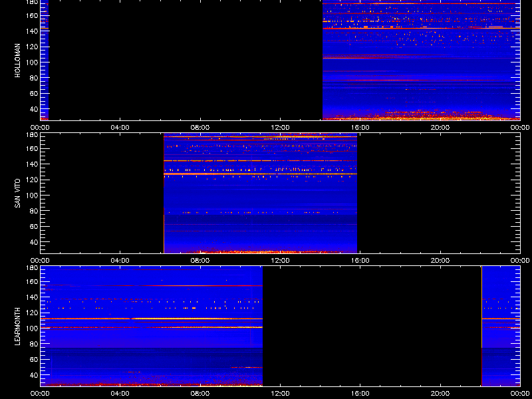Pick the 180 frequency label on the Learmonth axis

(33, 268)
